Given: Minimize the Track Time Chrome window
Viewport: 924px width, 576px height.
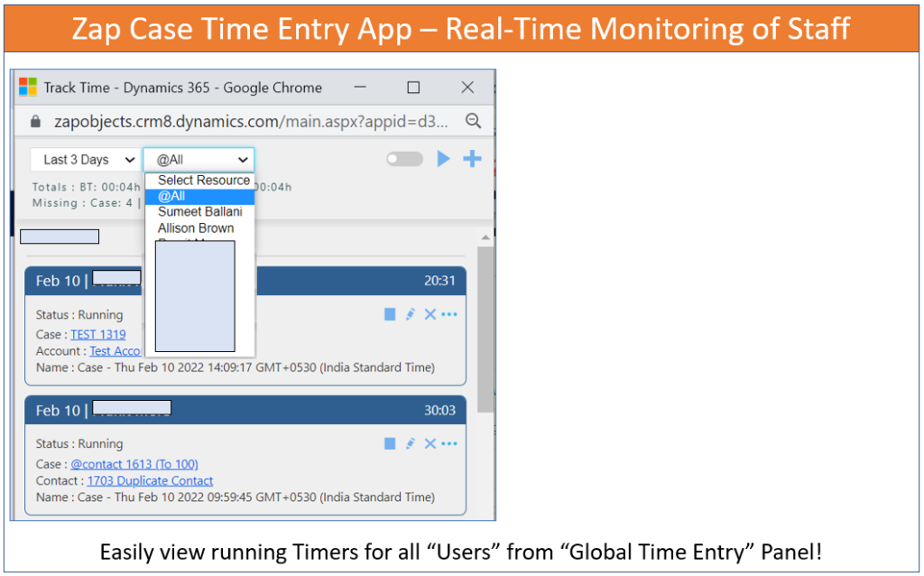Looking at the screenshot, I should coord(360,88).
